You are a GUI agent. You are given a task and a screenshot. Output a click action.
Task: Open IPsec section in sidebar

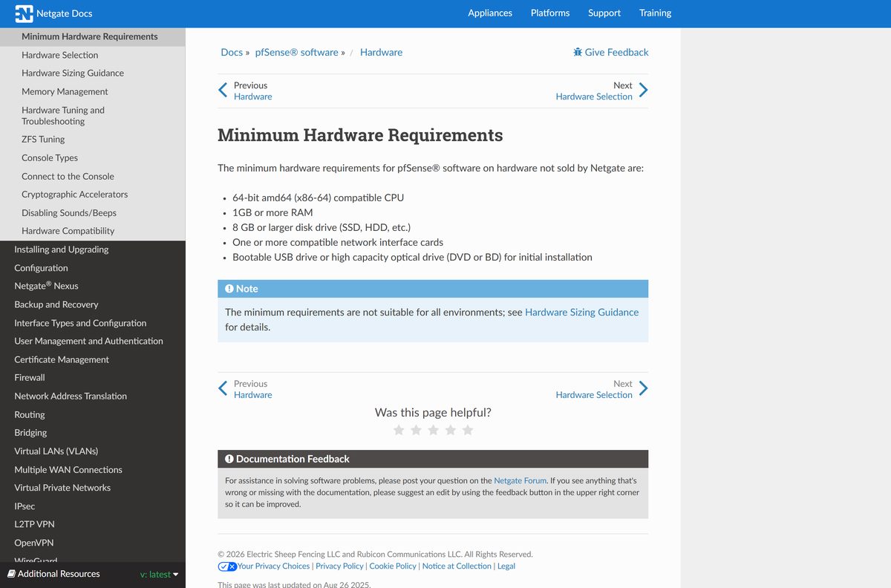93,506
